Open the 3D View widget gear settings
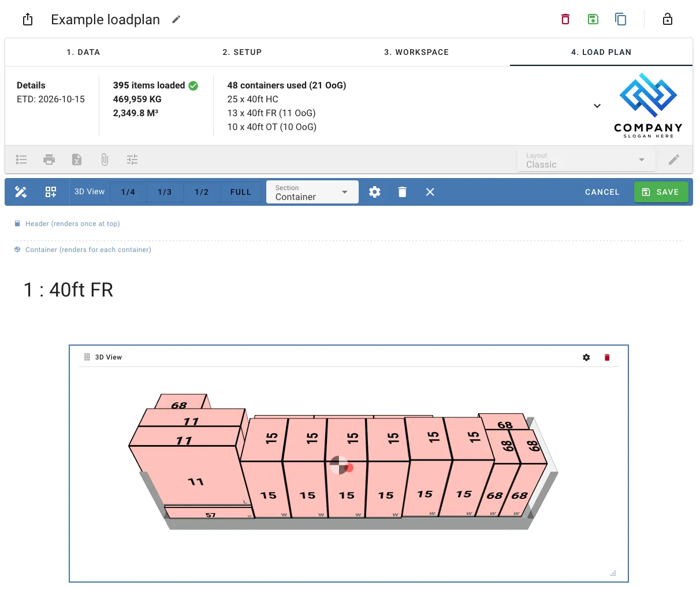Viewport: 700px width, 589px height. tap(586, 357)
